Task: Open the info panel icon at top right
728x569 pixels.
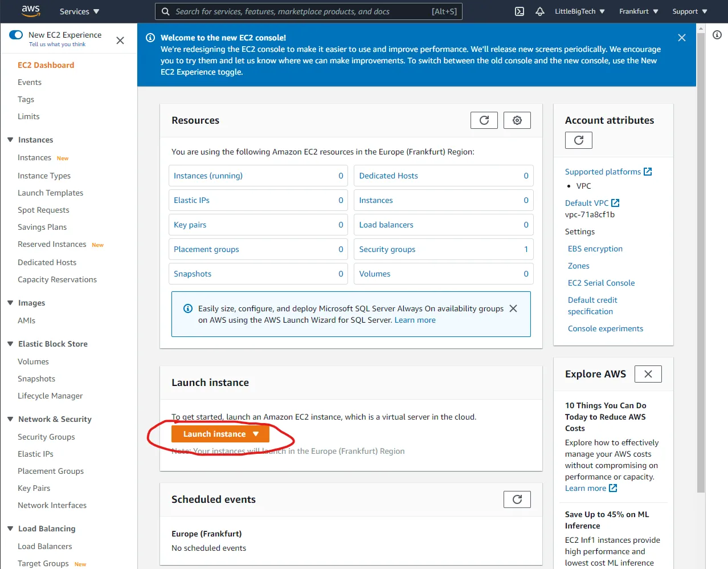Action: [717, 35]
